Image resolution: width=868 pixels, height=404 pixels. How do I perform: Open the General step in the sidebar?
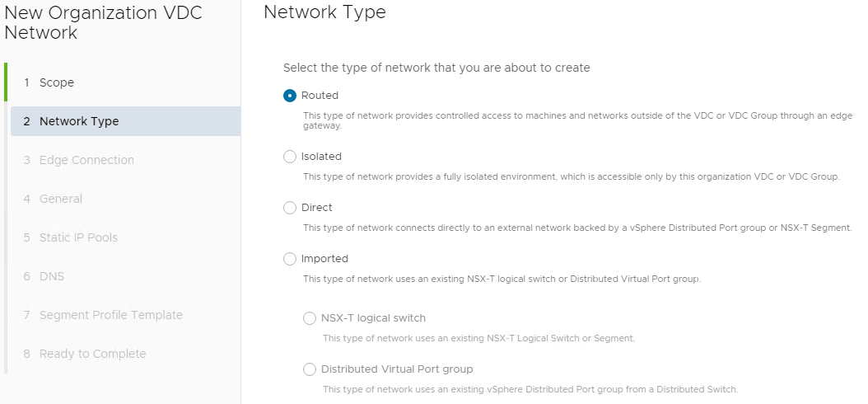tap(61, 199)
